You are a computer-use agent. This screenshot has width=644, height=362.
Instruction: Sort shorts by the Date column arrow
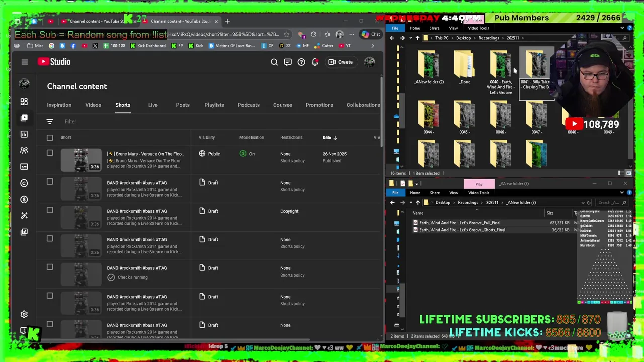[x=335, y=137]
